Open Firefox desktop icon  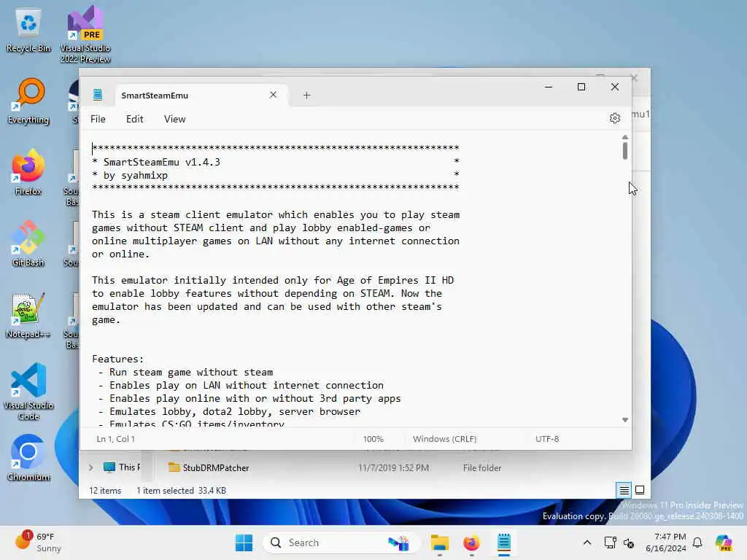[28, 172]
